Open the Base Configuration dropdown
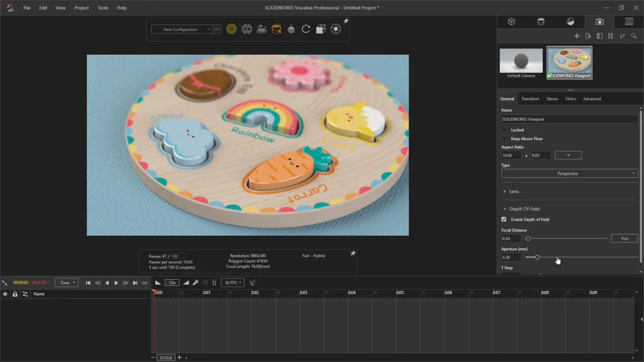The width and height of the screenshot is (644, 362). click(x=181, y=29)
